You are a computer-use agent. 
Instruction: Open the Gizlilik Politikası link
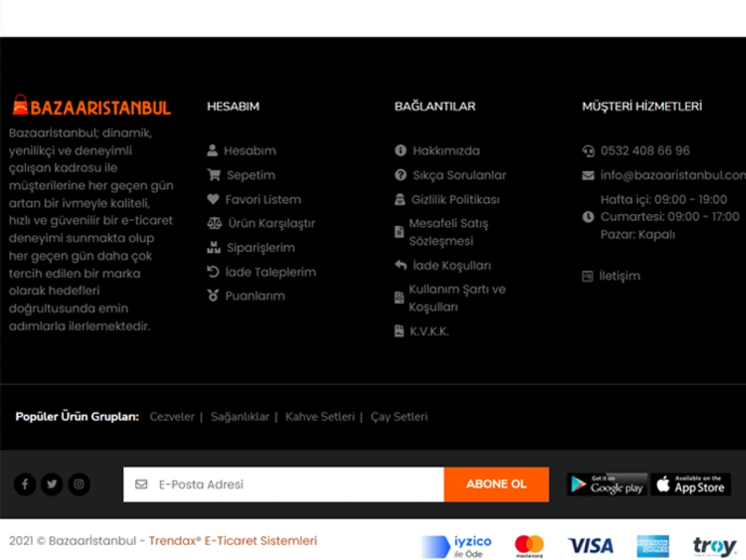(x=455, y=199)
